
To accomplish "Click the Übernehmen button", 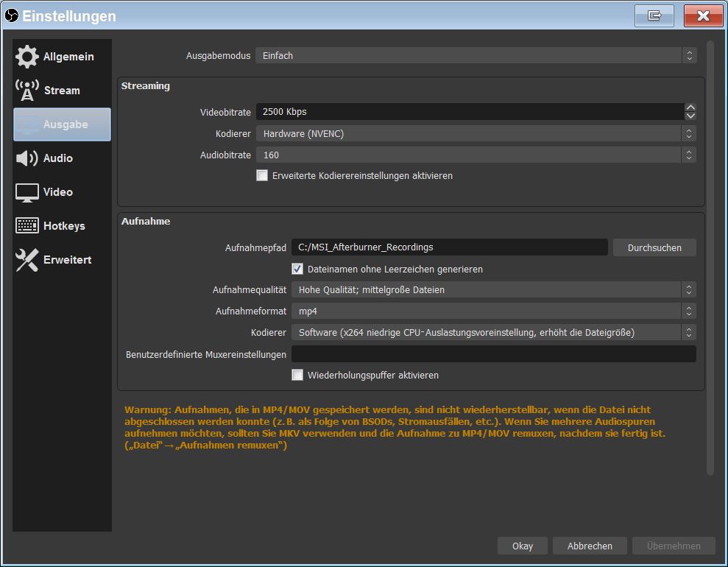I will coord(674,546).
